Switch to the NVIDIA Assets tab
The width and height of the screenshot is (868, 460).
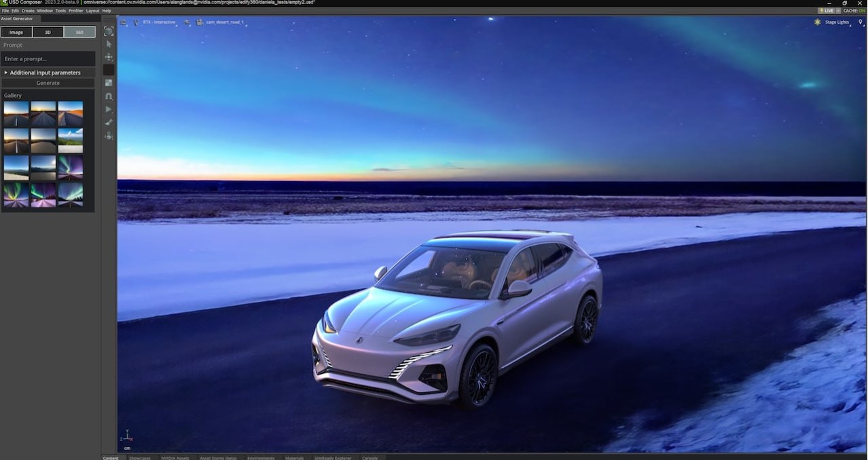click(175, 458)
